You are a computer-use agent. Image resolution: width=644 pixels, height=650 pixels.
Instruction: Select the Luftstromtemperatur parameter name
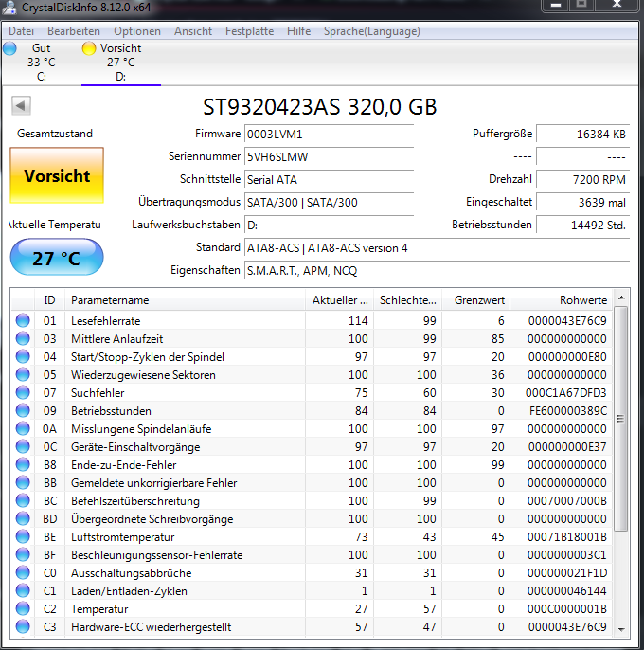coord(123,537)
